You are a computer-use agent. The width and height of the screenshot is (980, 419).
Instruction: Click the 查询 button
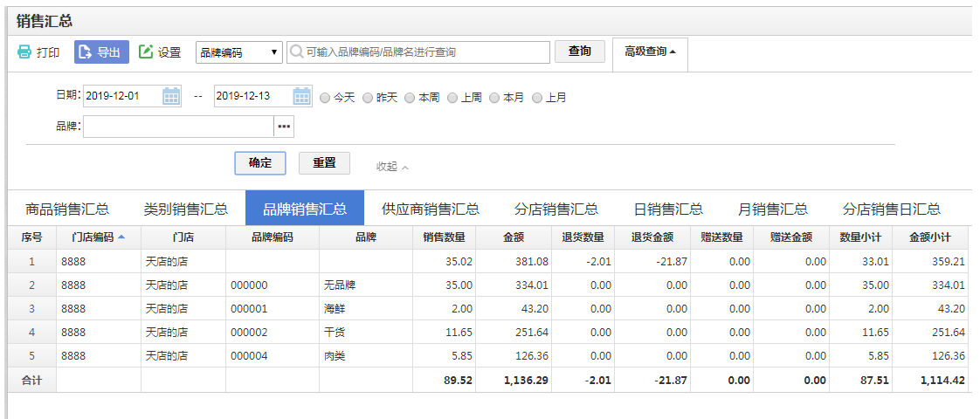coord(580,52)
